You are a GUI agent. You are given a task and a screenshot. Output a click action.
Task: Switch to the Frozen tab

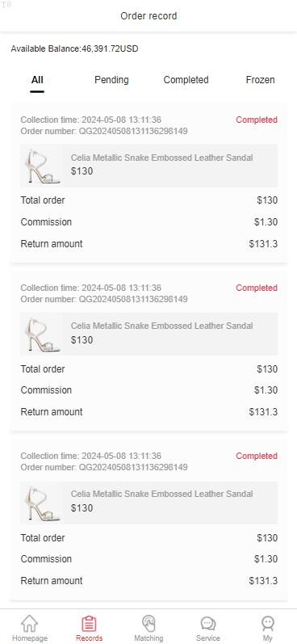coord(260,80)
